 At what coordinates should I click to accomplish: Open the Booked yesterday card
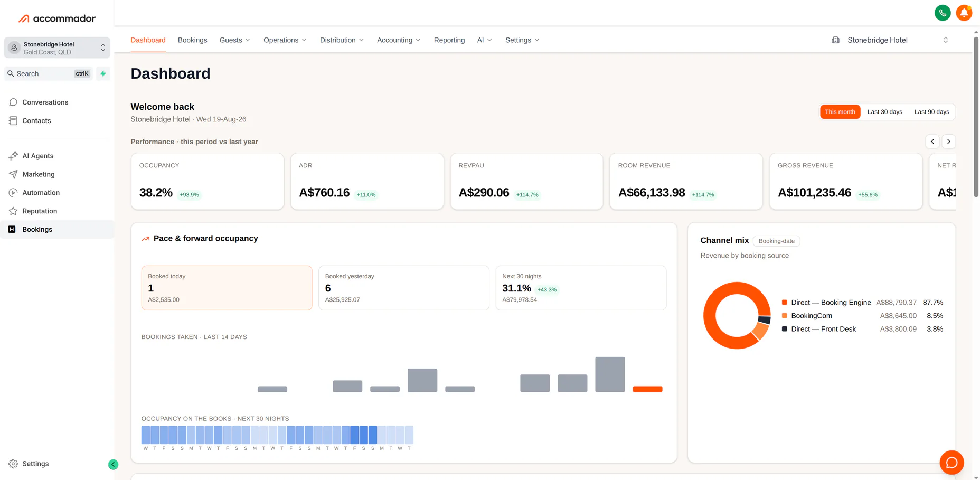[404, 288]
